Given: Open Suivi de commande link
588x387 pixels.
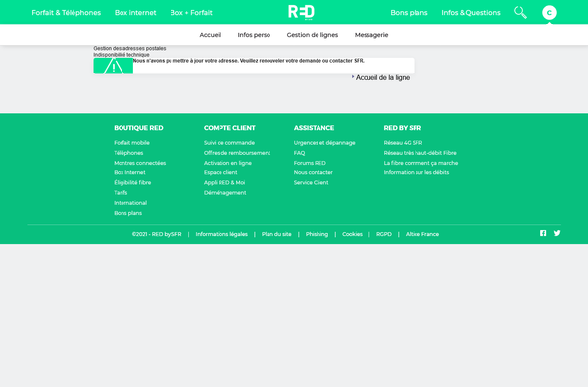Looking at the screenshot, I should pos(229,143).
